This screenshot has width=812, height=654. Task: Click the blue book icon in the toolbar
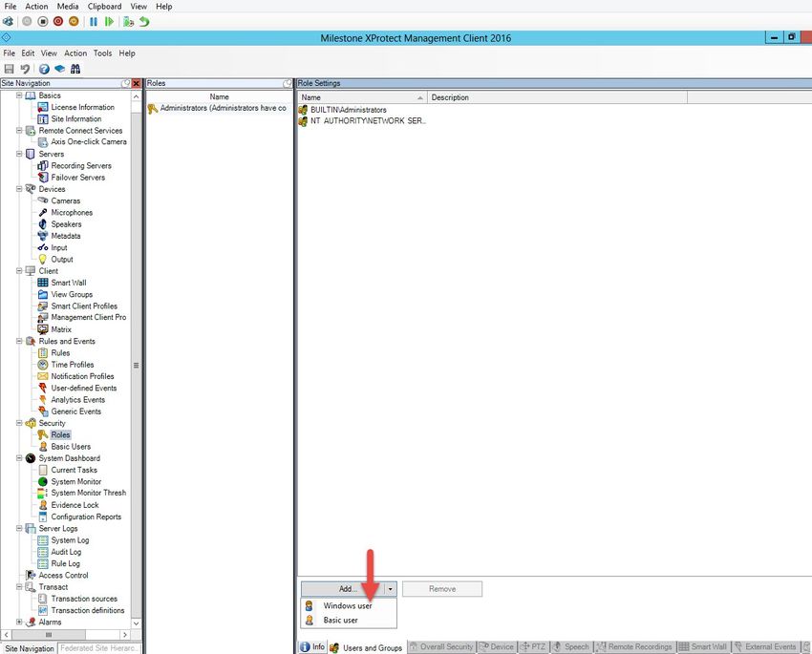click(60, 69)
